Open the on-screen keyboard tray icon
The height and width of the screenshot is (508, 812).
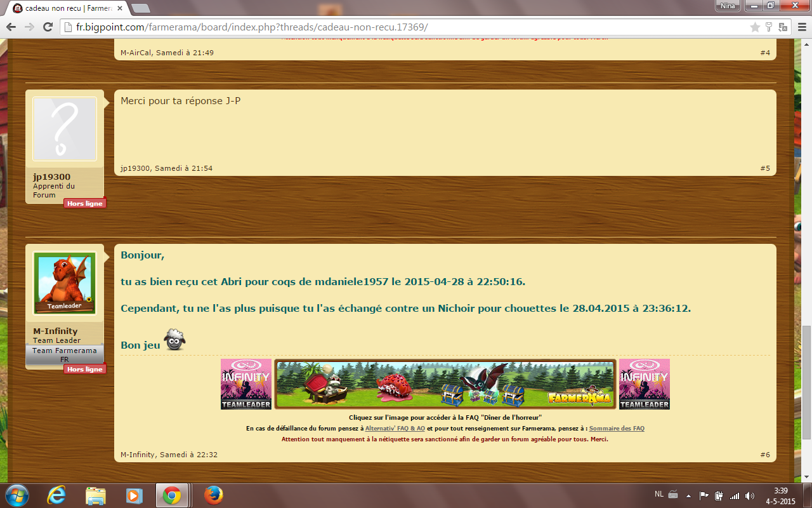[x=673, y=495]
